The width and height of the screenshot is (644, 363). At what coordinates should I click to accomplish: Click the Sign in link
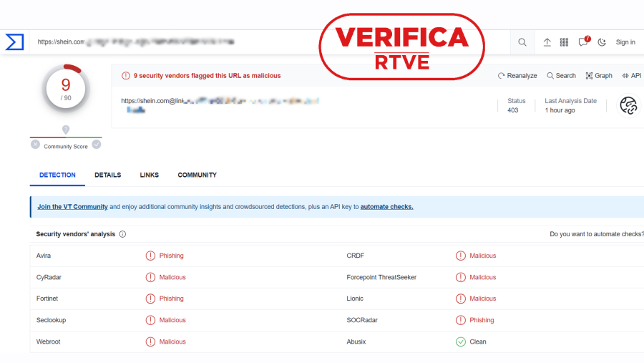(x=625, y=42)
